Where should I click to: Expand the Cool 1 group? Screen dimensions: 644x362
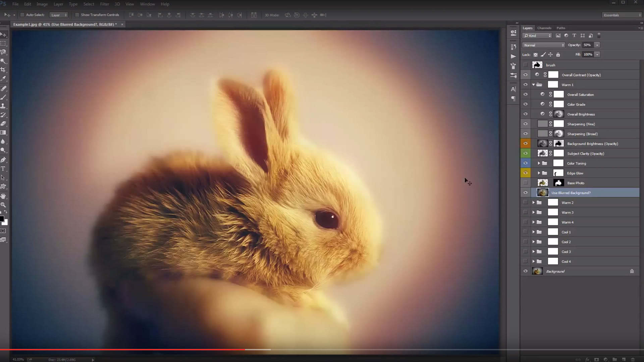click(533, 232)
